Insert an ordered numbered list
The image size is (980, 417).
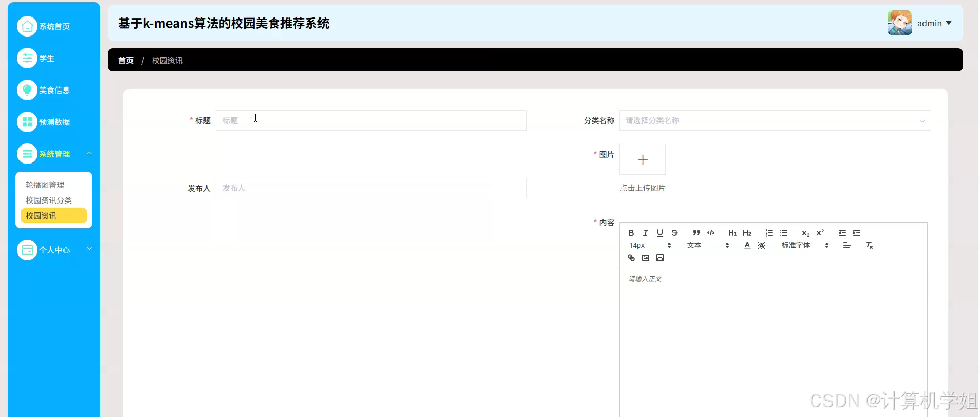[x=769, y=233]
